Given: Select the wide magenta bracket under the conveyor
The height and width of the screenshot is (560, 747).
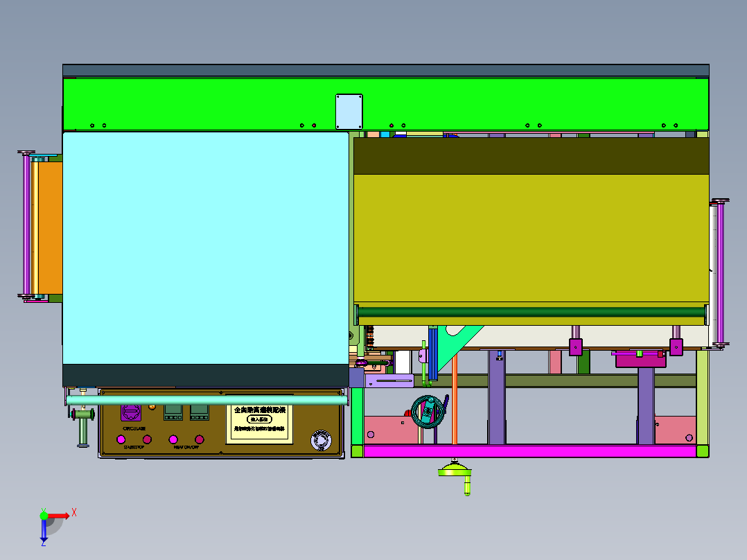Looking at the screenshot, I should (x=641, y=359).
